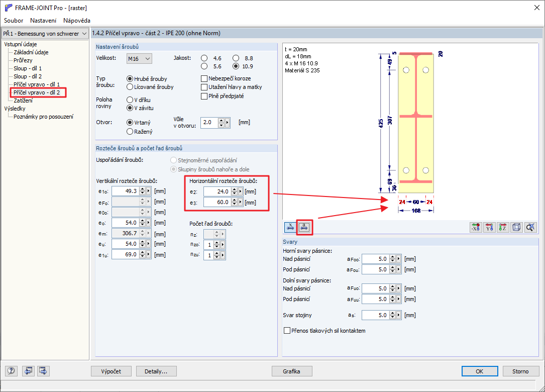Go to previous input window icon
Viewport: 545px width, 392px height.
(29, 371)
